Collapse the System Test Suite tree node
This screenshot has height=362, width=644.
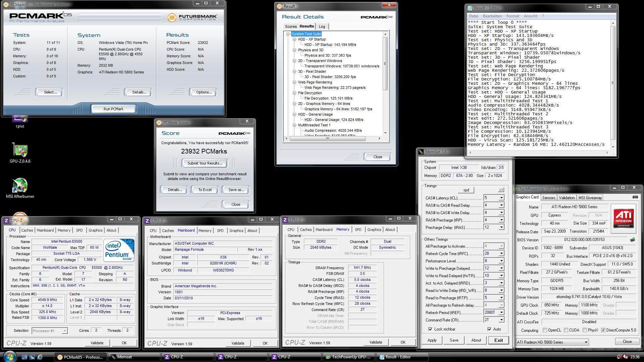288,34
